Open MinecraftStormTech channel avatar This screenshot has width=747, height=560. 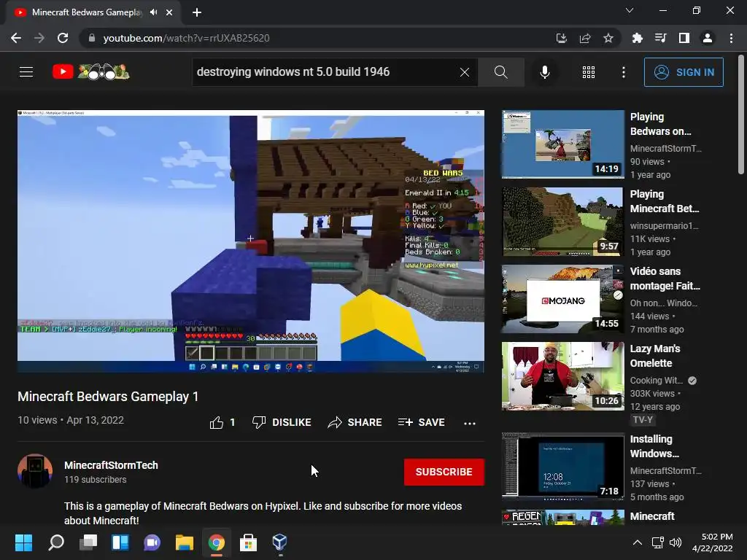coord(35,471)
